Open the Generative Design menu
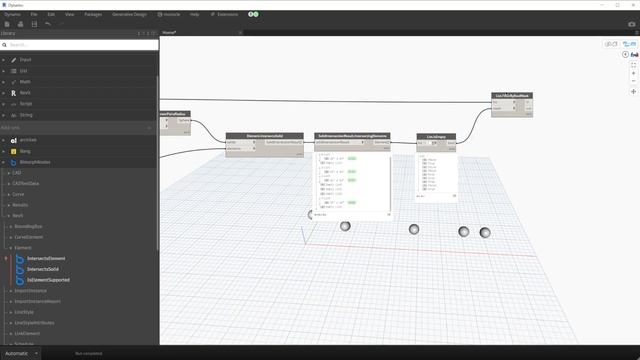 129,14
